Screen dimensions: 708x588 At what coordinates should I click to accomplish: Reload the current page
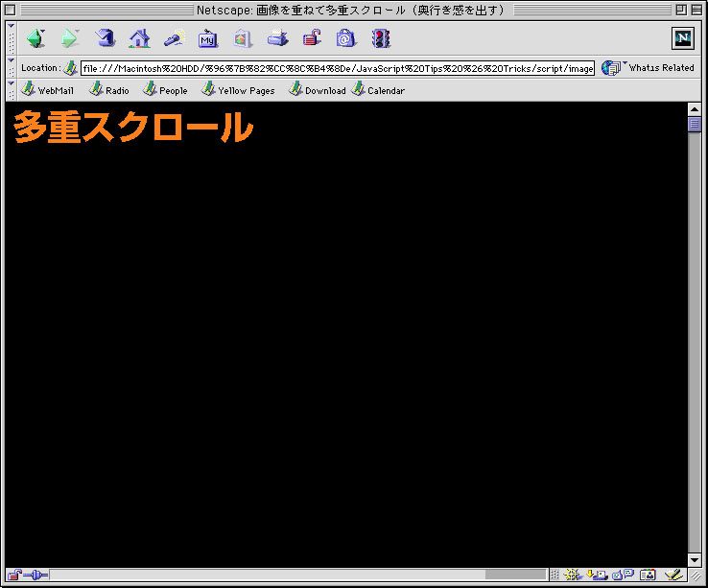(x=105, y=38)
